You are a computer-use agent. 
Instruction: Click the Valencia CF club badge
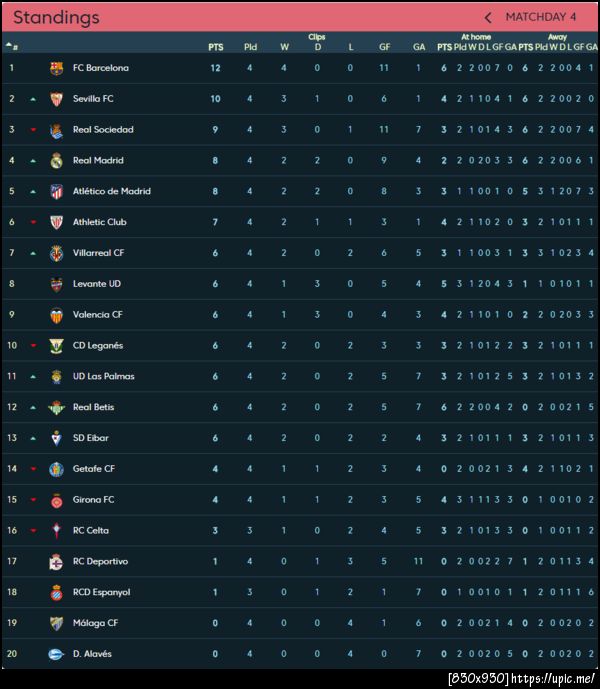coord(56,315)
